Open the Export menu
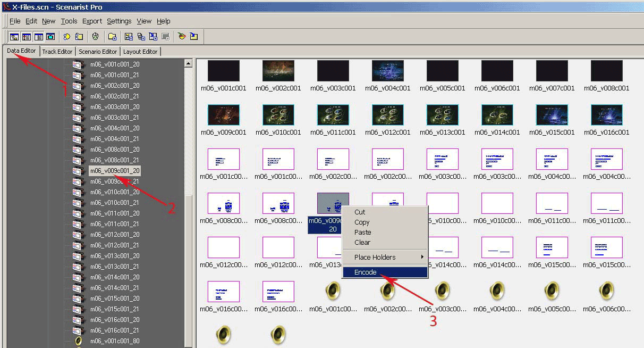This screenshot has width=644, height=348. tap(92, 21)
